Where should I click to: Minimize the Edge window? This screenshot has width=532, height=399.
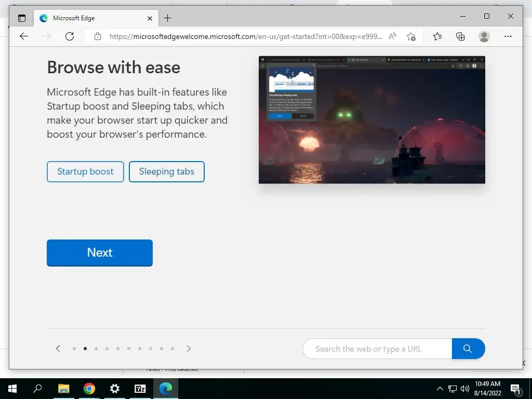pyautogui.click(x=463, y=16)
